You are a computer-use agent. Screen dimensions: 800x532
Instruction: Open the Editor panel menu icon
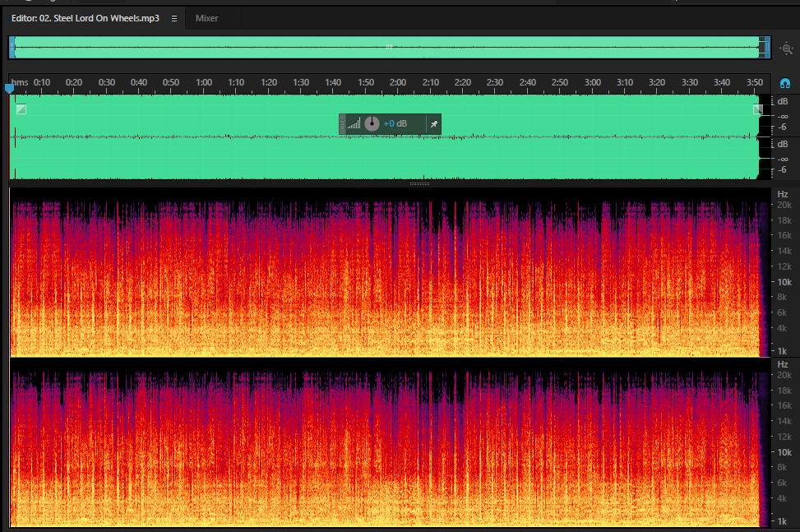point(174,18)
